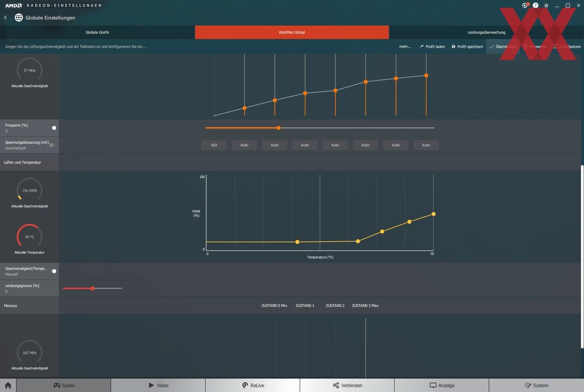Click the last Auto voltage field
Screen dimensions: 584x392
coord(426,145)
